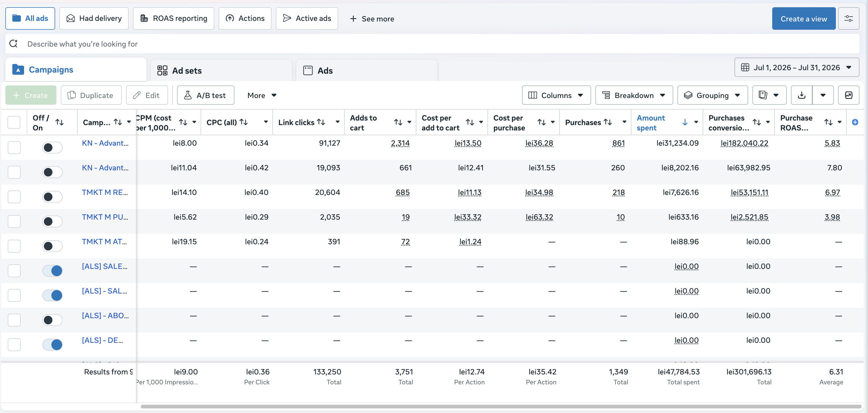Click See more views

coord(372,18)
